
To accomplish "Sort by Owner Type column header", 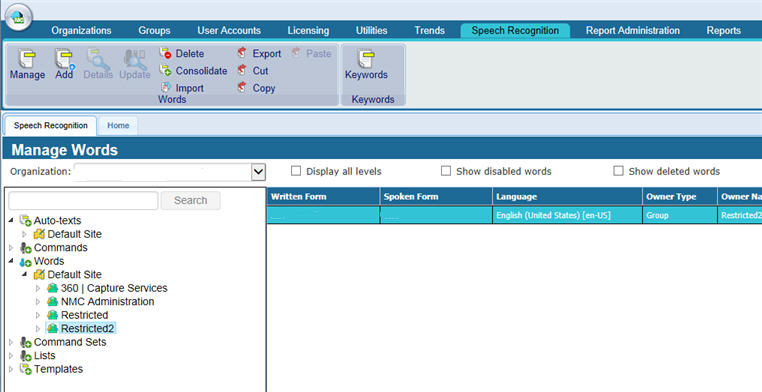I will 679,197.
